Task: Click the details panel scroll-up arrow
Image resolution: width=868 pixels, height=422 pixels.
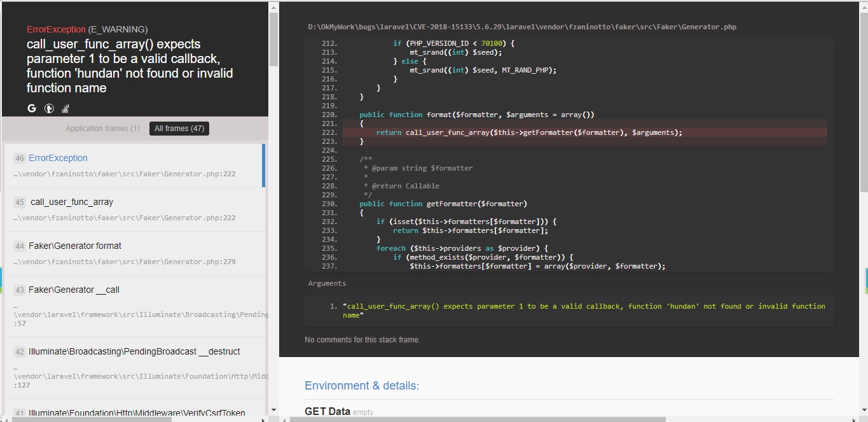Action: [x=864, y=7]
